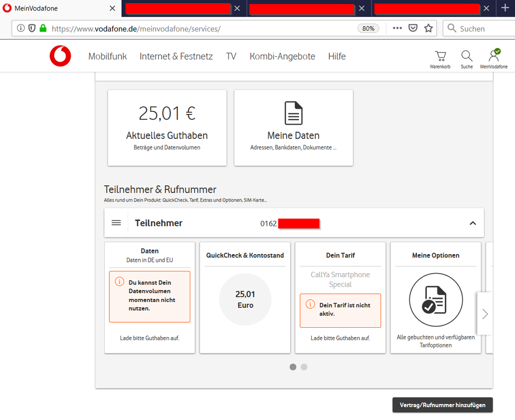Click the document icon on Meine Daten

pyautogui.click(x=293, y=113)
